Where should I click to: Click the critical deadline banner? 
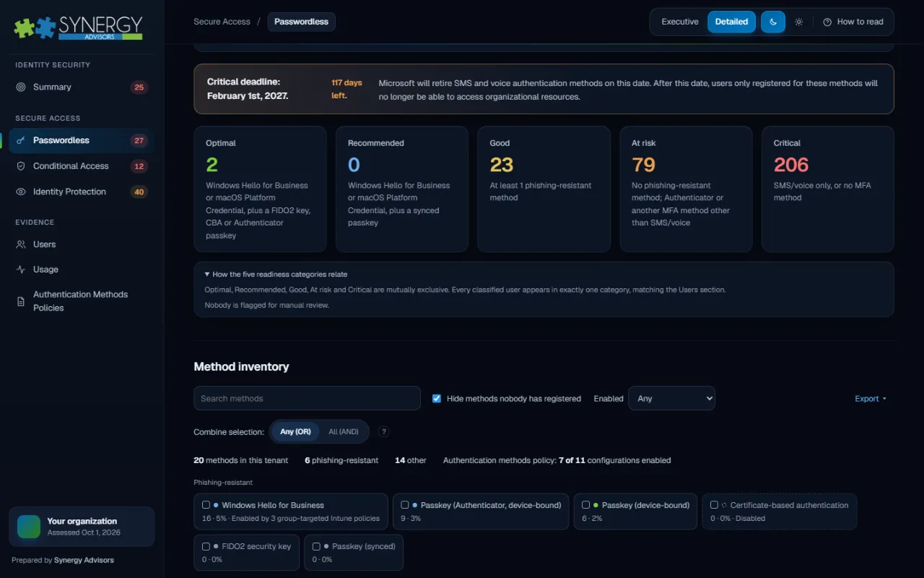pyautogui.click(x=544, y=89)
